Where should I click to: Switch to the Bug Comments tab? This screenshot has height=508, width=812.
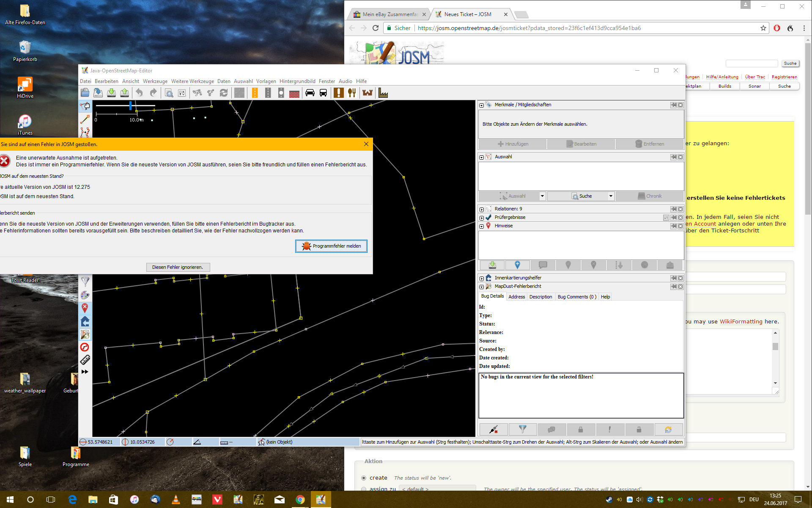click(x=576, y=297)
